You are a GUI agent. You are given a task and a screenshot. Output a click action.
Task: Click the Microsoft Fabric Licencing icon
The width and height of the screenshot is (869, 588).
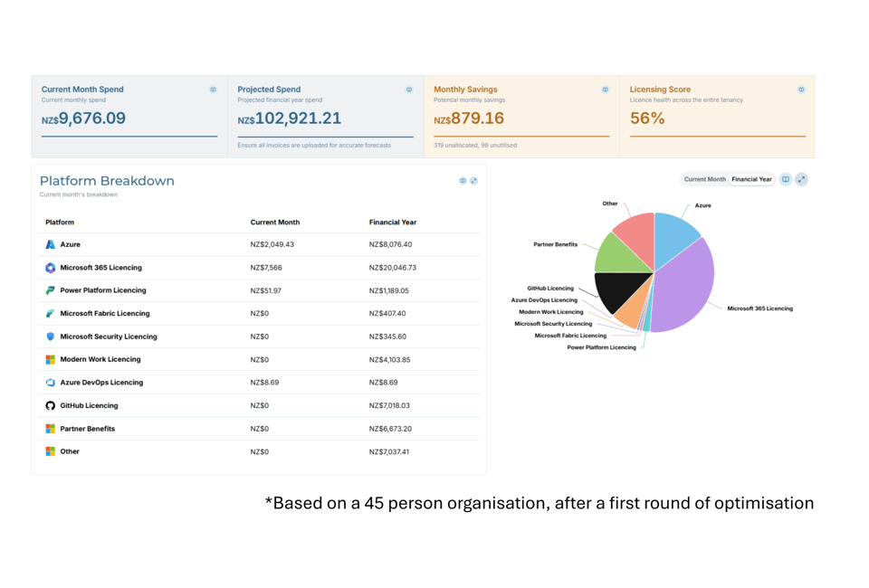click(x=51, y=313)
